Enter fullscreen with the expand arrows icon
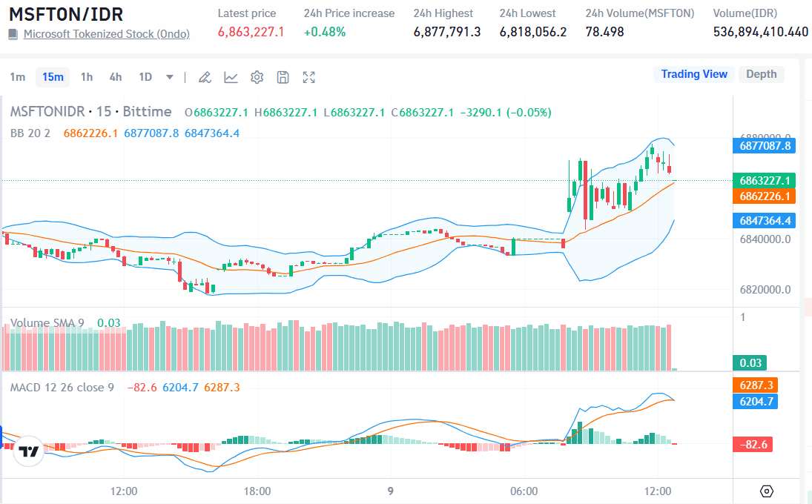812x504 pixels. [309, 77]
